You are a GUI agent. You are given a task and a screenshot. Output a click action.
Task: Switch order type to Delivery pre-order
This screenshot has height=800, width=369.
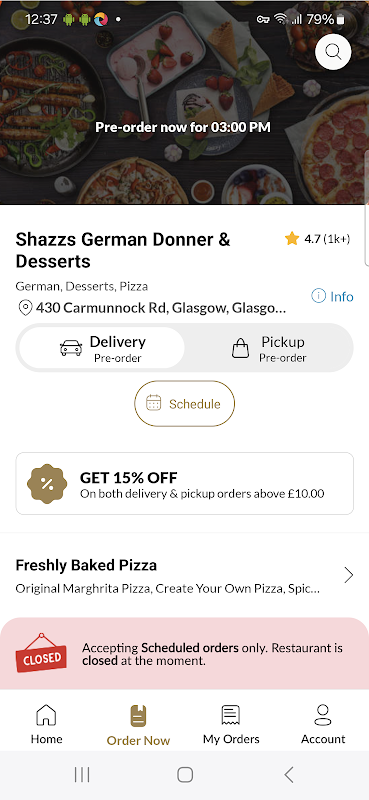tap(102, 348)
